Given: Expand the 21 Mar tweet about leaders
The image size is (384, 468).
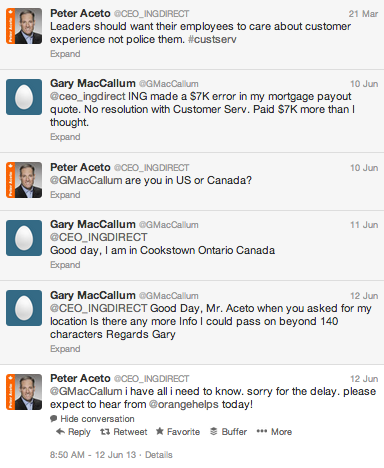Looking at the screenshot, I should (x=65, y=54).
